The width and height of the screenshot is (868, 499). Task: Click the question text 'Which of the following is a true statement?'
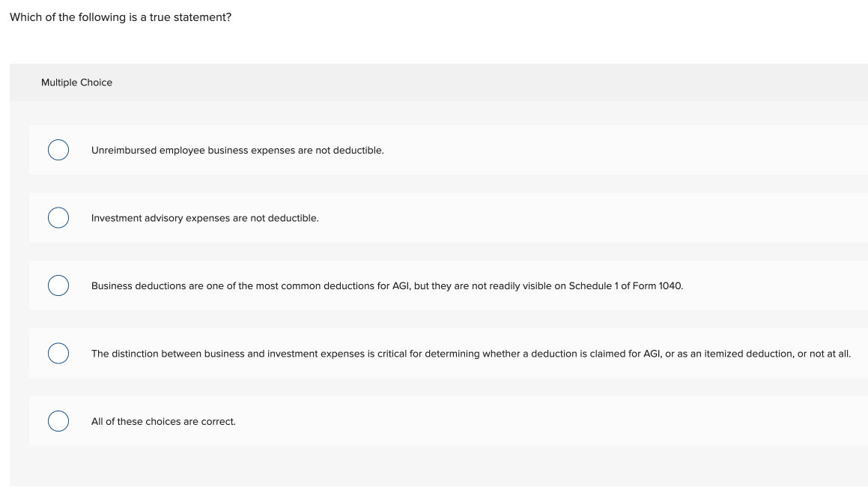(x=121, y=17)
